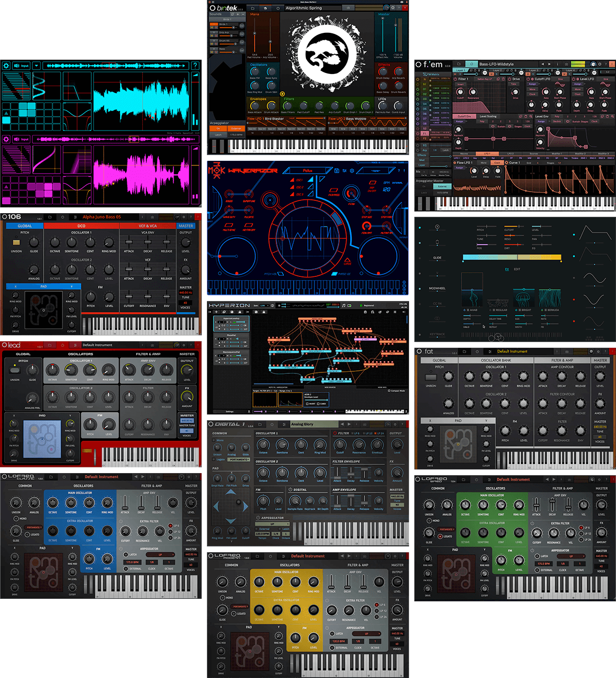Image resolution: width=616 pixels, height=678 pixels.
Task: Adjust Digital 1 Filter Envelope Attack slider
Action: point(337,473)
